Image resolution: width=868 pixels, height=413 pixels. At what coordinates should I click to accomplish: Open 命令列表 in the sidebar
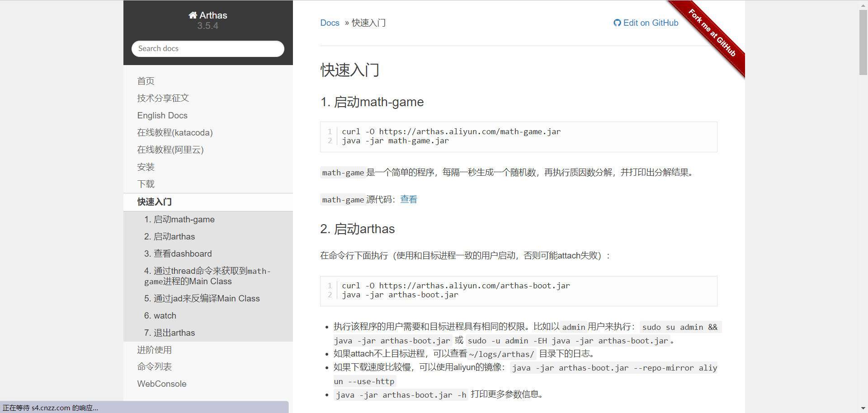(154, 366)
